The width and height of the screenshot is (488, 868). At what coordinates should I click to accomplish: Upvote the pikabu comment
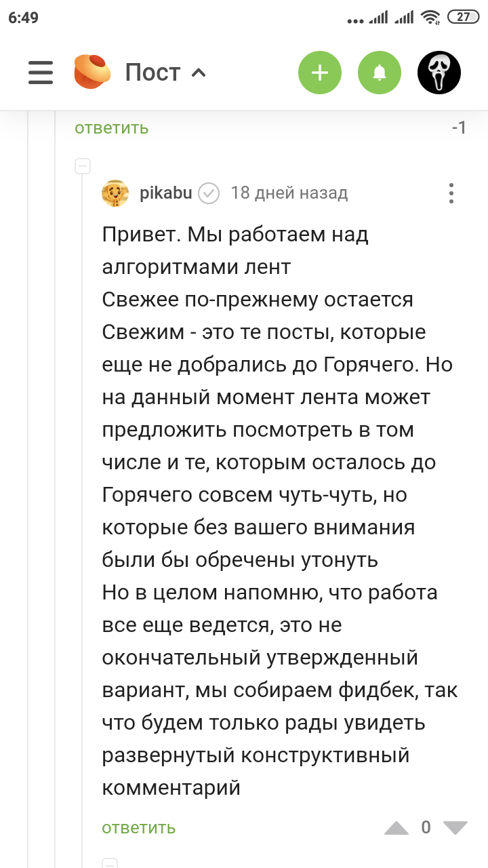tap(396, 828)
